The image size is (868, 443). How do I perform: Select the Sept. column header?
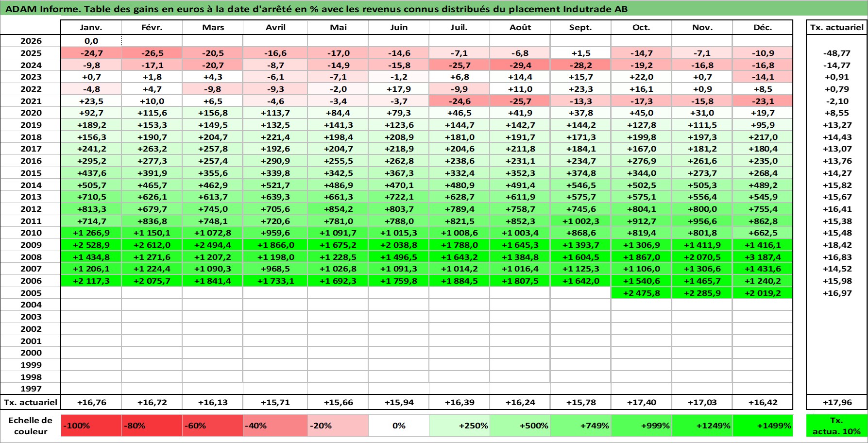point(581,28)
